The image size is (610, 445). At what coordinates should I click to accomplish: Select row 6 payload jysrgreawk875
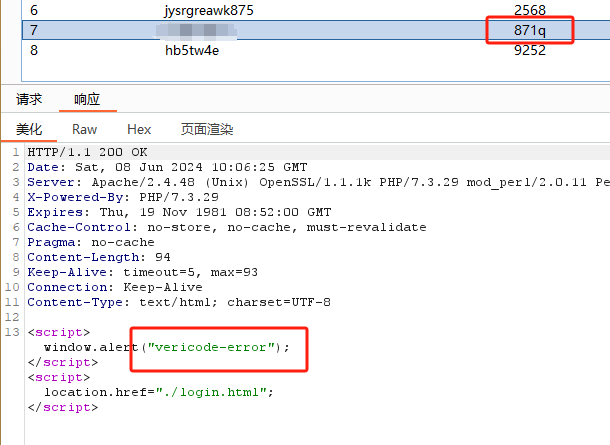(x=209, y=10)
